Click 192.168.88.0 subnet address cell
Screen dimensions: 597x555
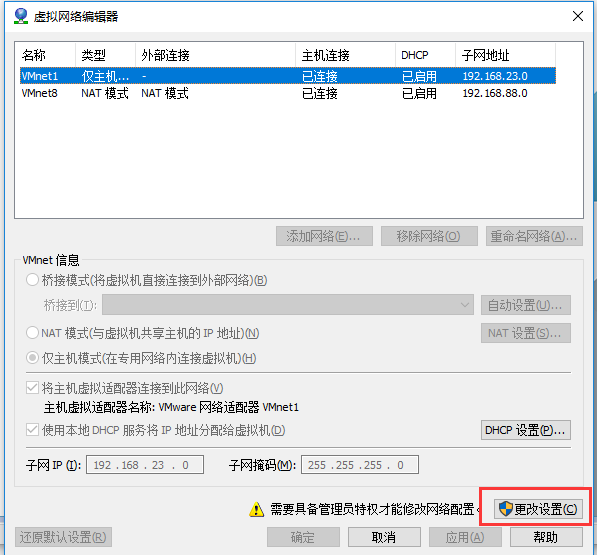[x=495, y=93]
